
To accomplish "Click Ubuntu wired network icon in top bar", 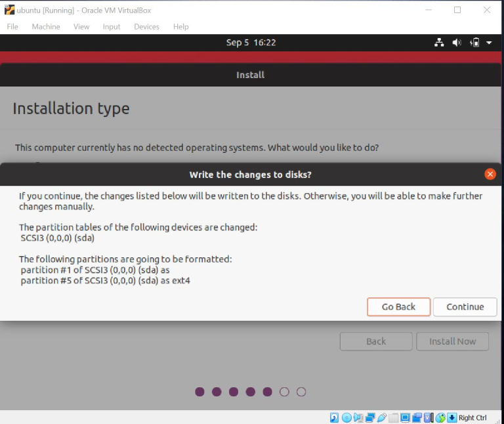I will pyautogui.click(x=440, y=43).
